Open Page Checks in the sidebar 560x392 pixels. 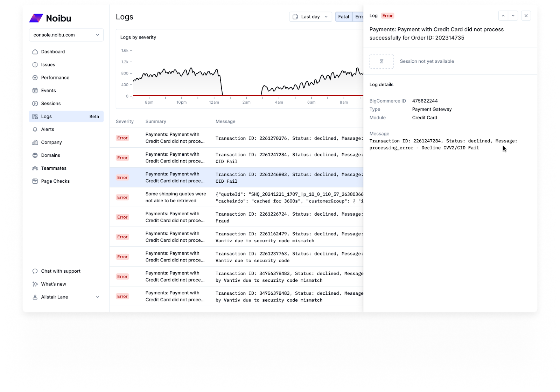[x=66, y=181]
